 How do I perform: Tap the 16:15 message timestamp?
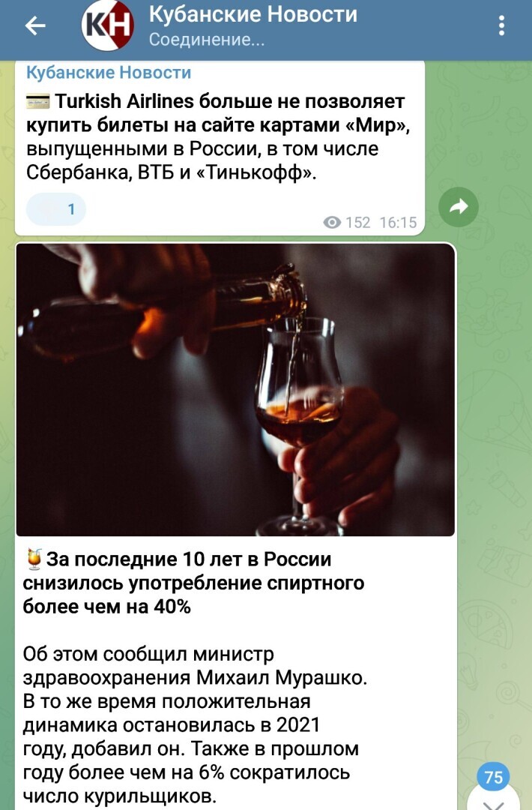tap(398, 223)
